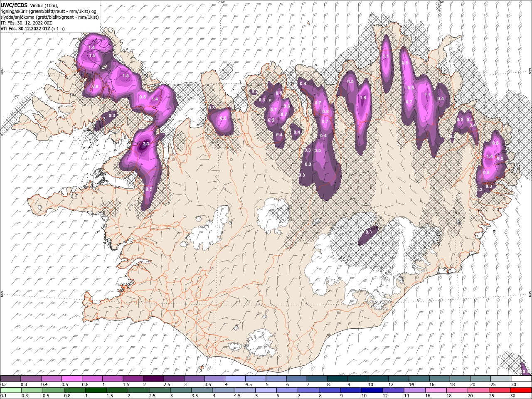Pick the light lavender 4–4.5 upper legend swatch

tap(234, 379)
